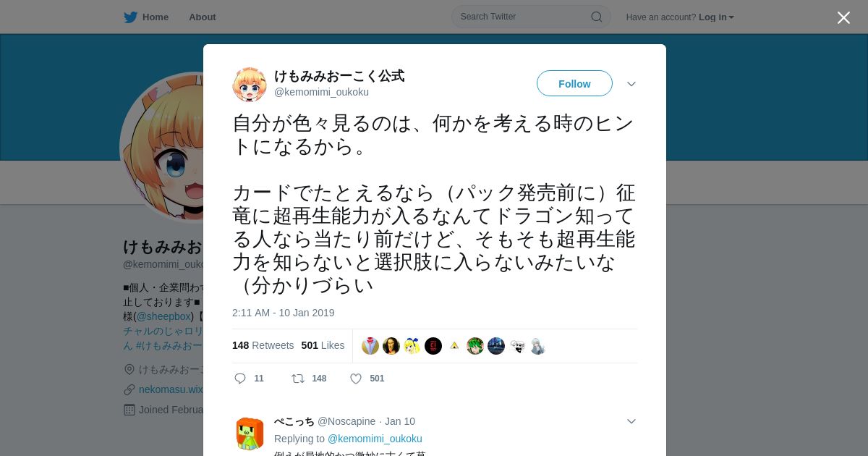
Task: Close the tweet overlay with the X
Action: [x=843, y=17]
